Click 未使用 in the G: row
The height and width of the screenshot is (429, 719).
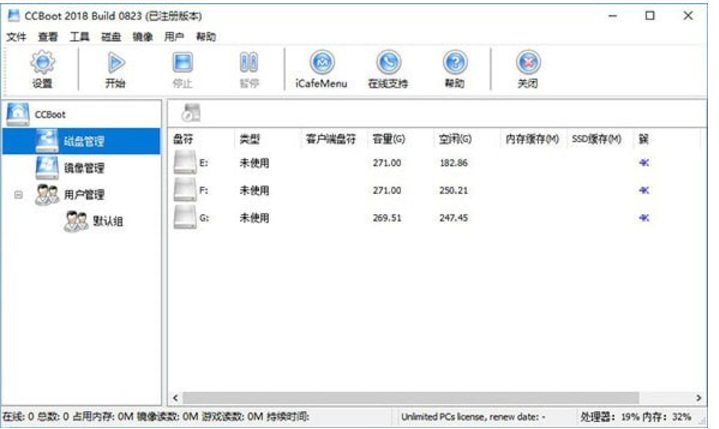click(x=254, y=218)
